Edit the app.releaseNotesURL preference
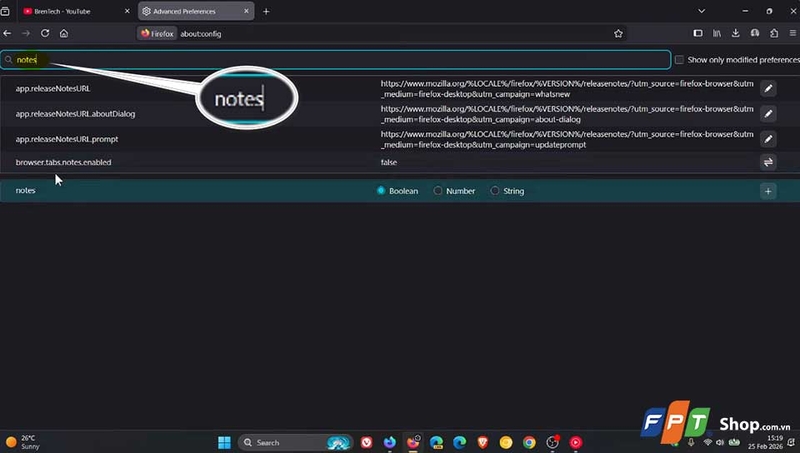The width and height of the screenshot is (800, 453). tap(768, 89)
